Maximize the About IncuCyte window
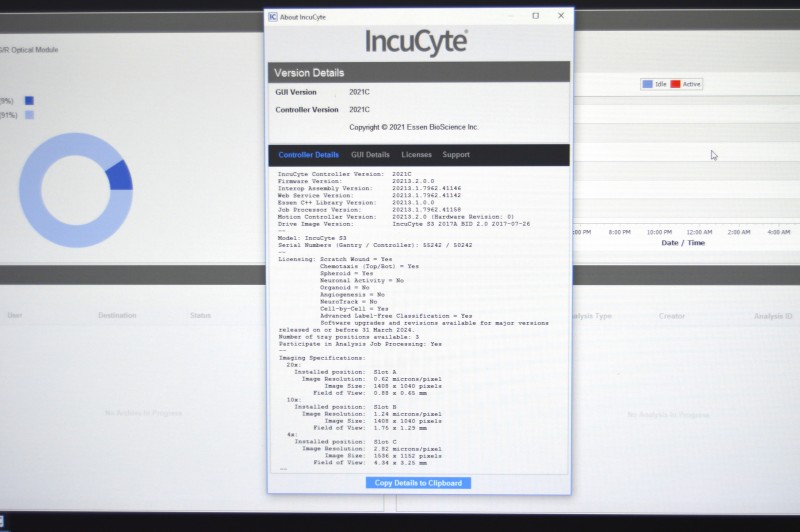The image size is (800, 532). tap(536, 16)
